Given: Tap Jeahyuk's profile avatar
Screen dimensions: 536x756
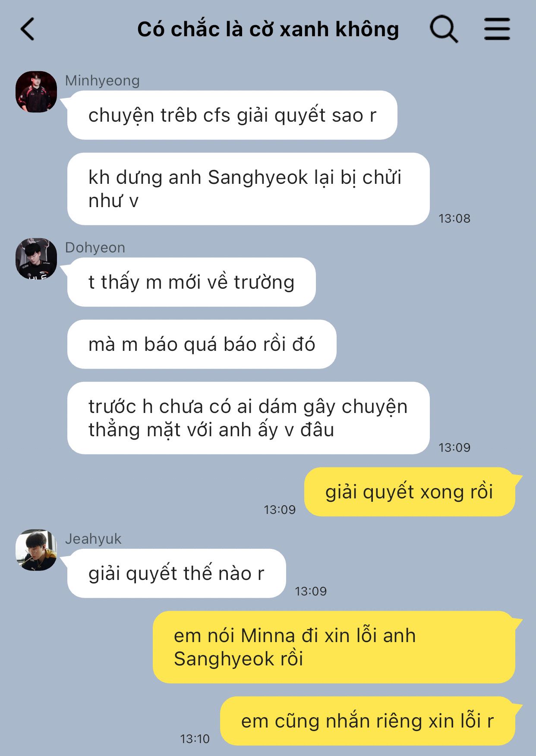Looking at the screenshot, I should click(x=36, y=550).
